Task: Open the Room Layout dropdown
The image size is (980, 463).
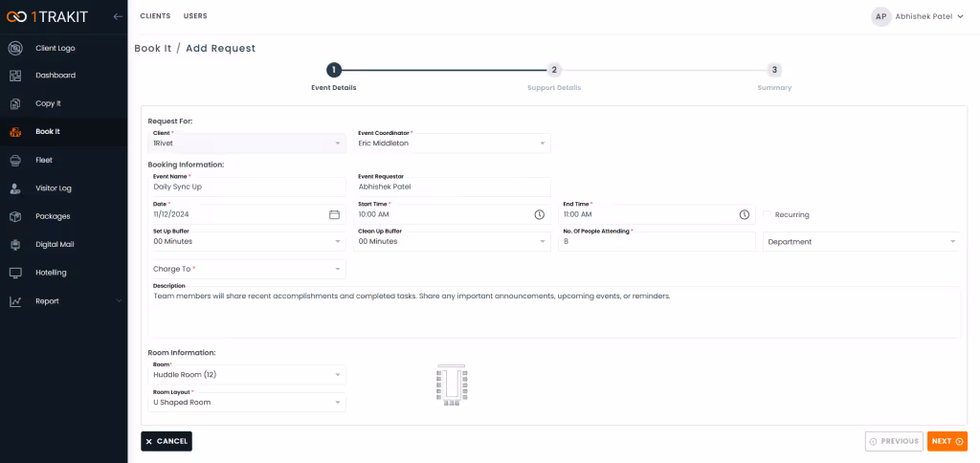Action: pos(247,403)
